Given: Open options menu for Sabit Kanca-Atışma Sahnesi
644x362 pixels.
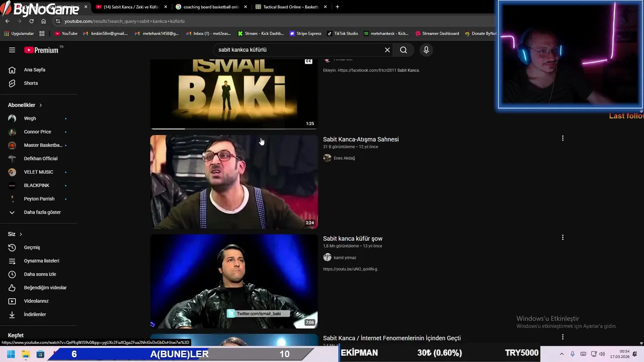Looking at the screenshot, I should point(562,138).
